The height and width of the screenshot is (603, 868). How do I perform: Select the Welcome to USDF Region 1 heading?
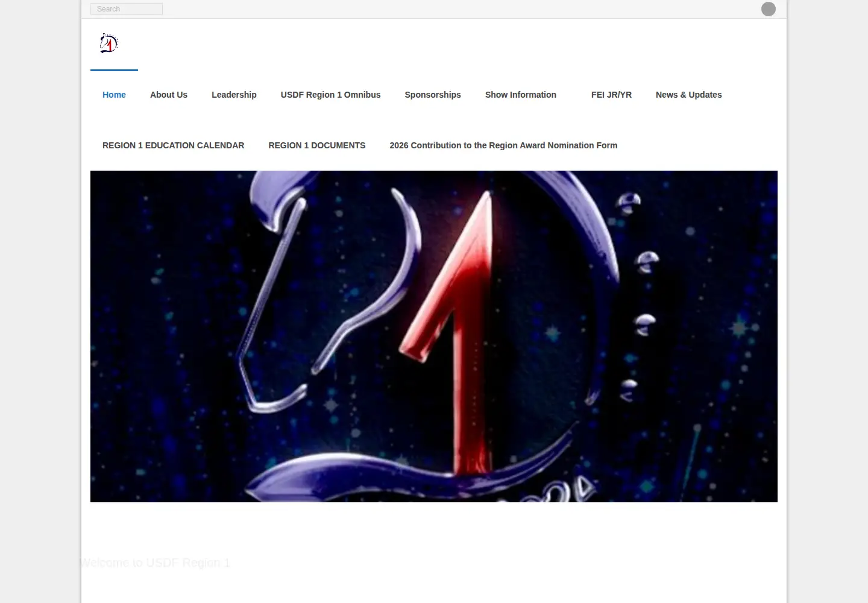coord(155,563)
